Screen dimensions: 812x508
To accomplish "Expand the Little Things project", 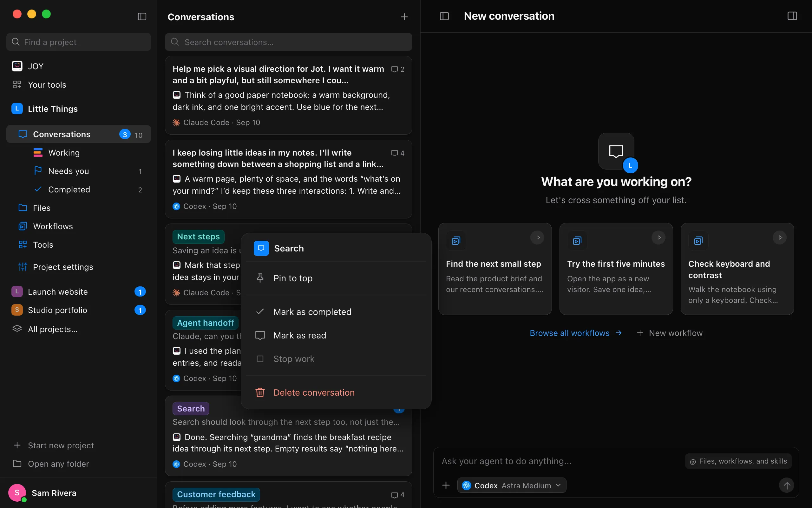I will [79, 109].
